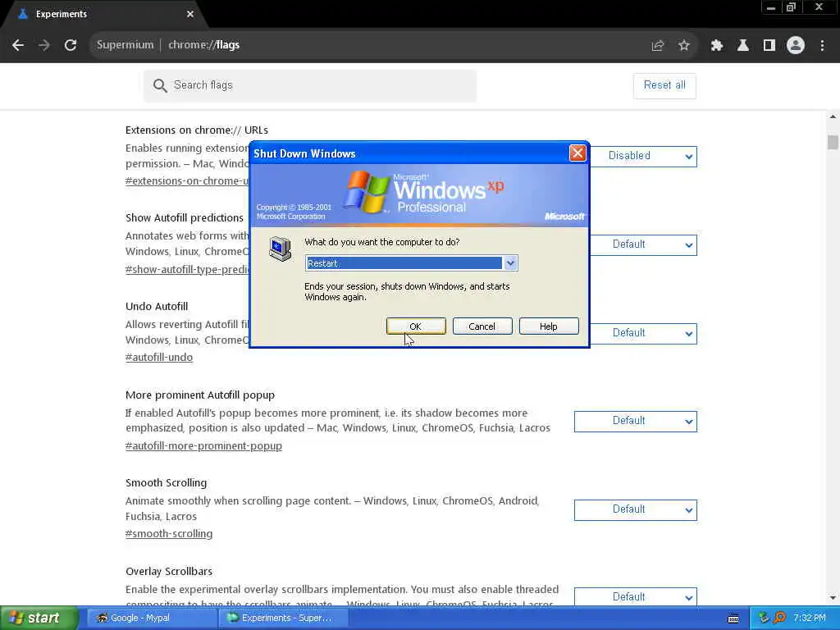The image size is (840, 630).
Task: Open the Disabled dropdown for Extensions on chrome:// URLs
Action: [x=643, y=156]
